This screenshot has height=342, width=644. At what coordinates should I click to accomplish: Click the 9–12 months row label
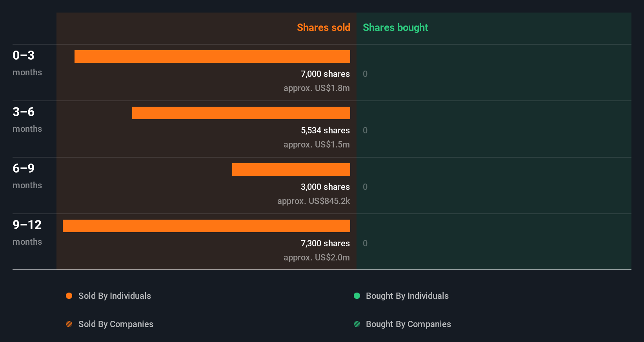pyautogui.click(x=27, y=233)
